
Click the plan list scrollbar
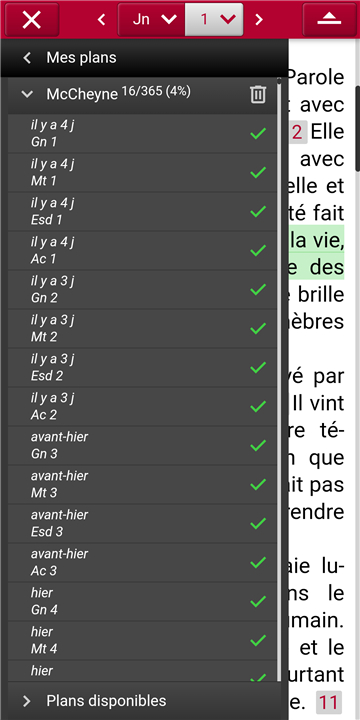pos(279,381)
